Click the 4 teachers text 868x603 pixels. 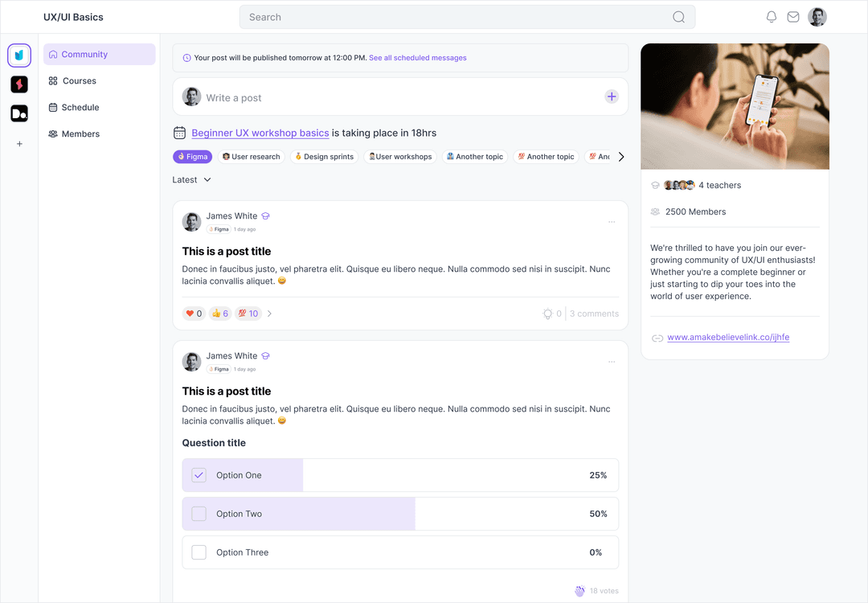[x=719, y=185]
